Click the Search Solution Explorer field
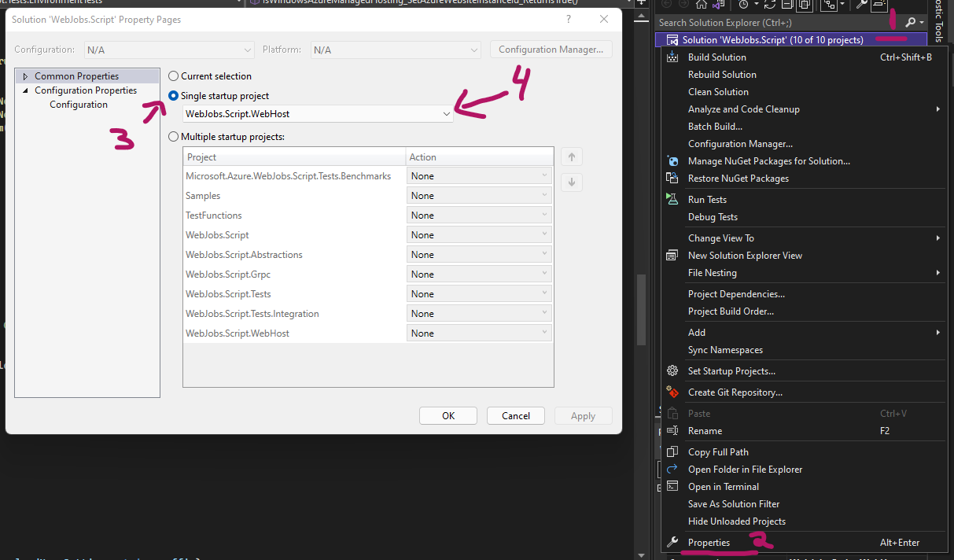 [779, 23]
